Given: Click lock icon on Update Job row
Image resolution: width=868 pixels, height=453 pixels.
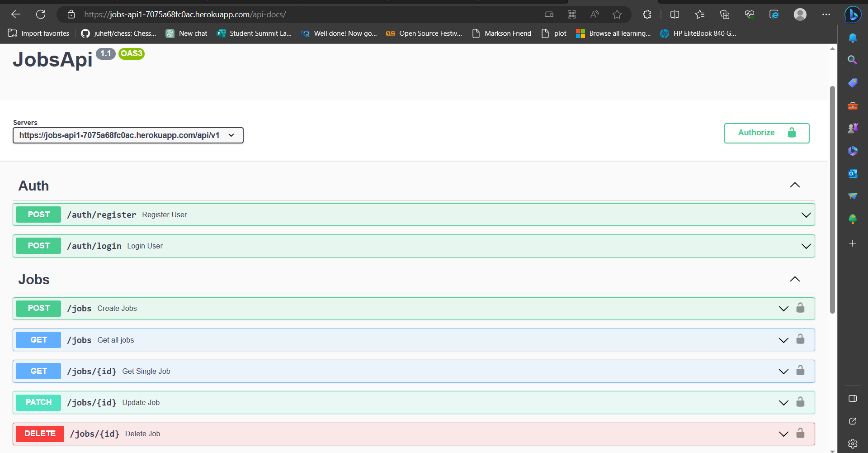Looking at the screenshot, I should coord(800,402).
